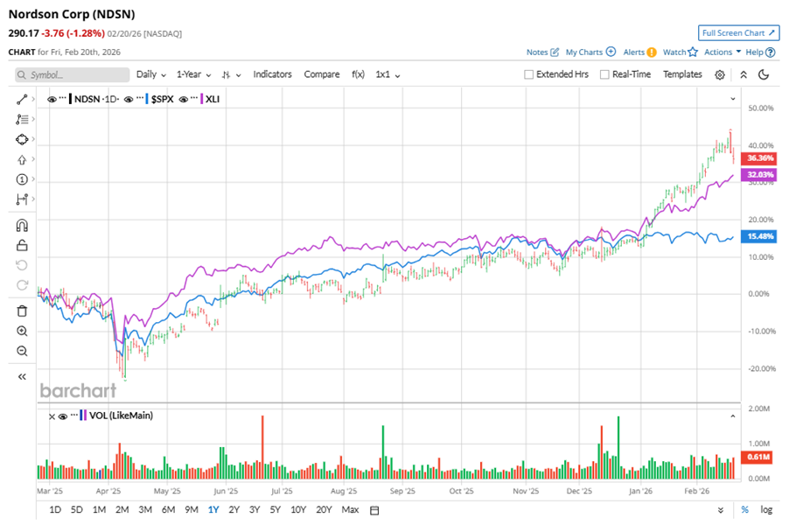This screenshot has height=532, width=789.
Task: Select the trend line drawing tool
Action: tap(20, 99)
